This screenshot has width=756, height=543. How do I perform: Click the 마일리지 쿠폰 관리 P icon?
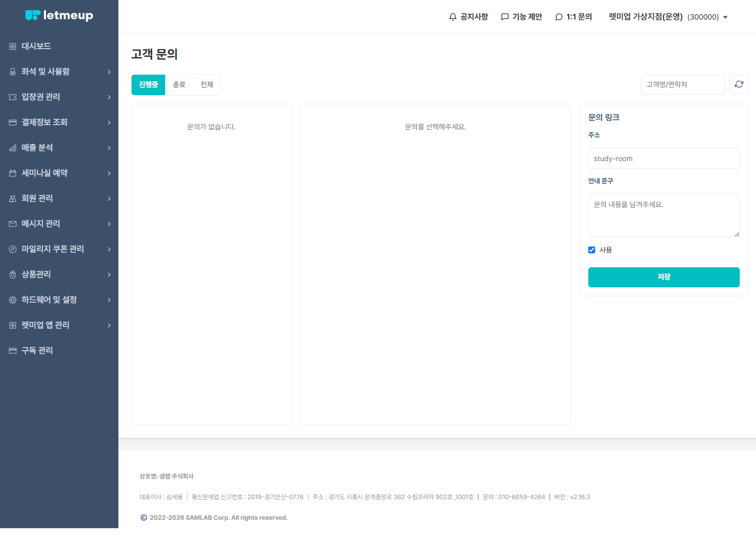click(x=13, y=249)
